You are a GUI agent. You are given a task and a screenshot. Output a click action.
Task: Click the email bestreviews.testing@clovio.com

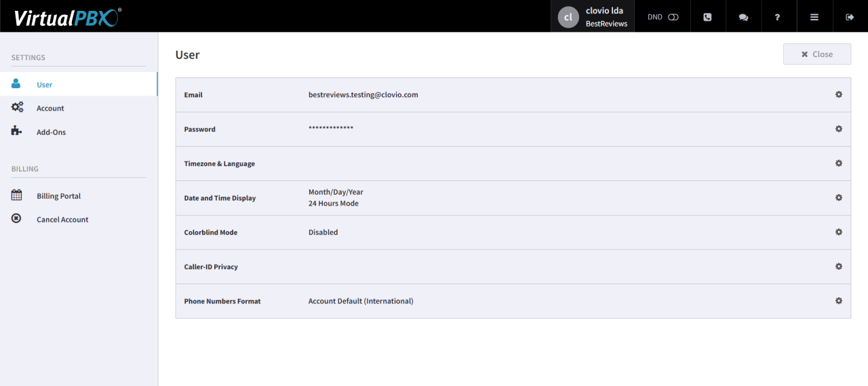tap(363, 95)
